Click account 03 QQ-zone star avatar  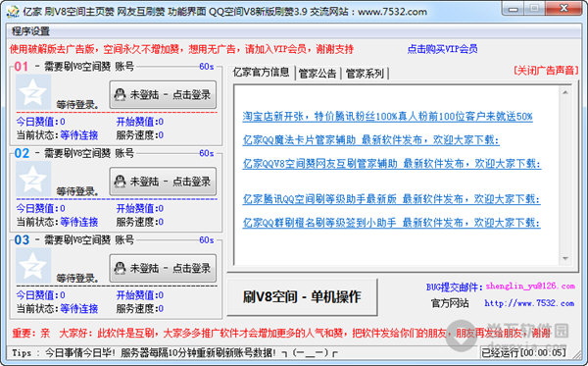tap(33, 266)
